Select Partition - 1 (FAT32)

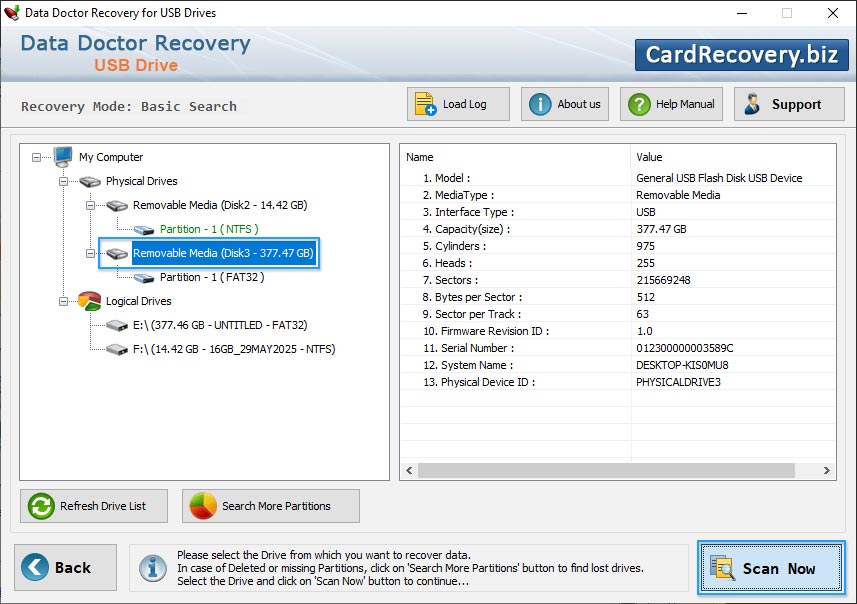coord(212,277)
